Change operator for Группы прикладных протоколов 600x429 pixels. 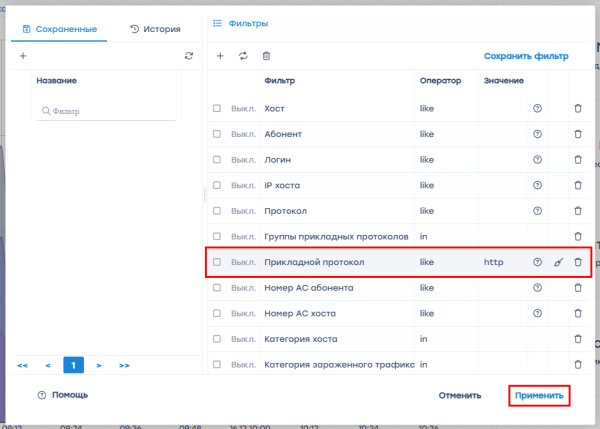tap(445, 237)
